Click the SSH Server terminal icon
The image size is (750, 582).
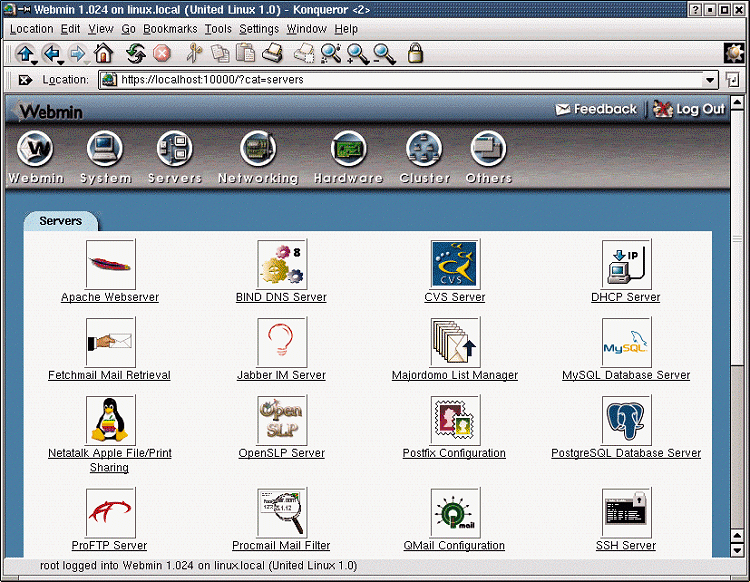tap(626, 512)
